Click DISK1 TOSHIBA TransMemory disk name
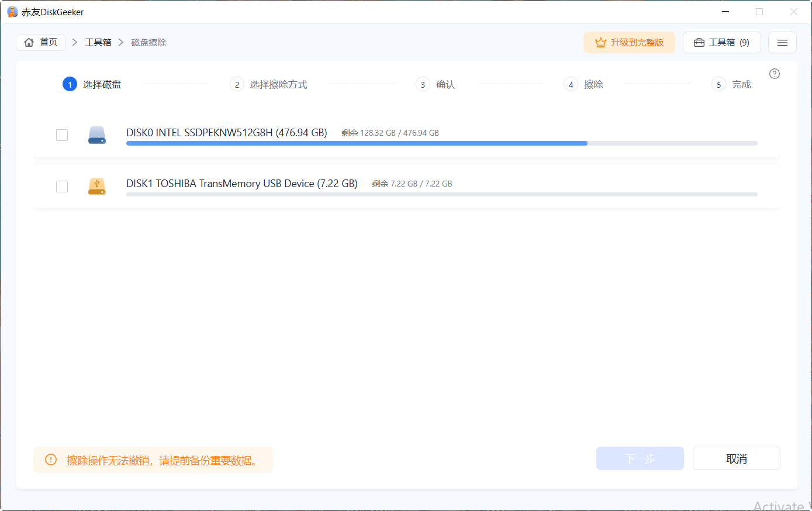 pyautogui.click(x=242, y=184)
